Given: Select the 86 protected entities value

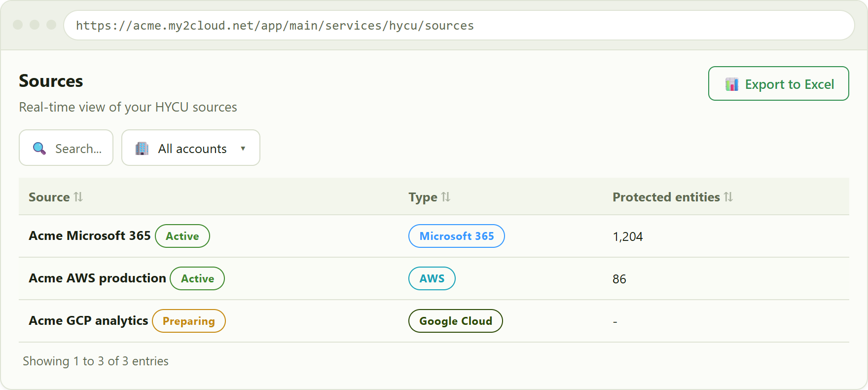Looking at the screenshot, I should tap(619, 279).
